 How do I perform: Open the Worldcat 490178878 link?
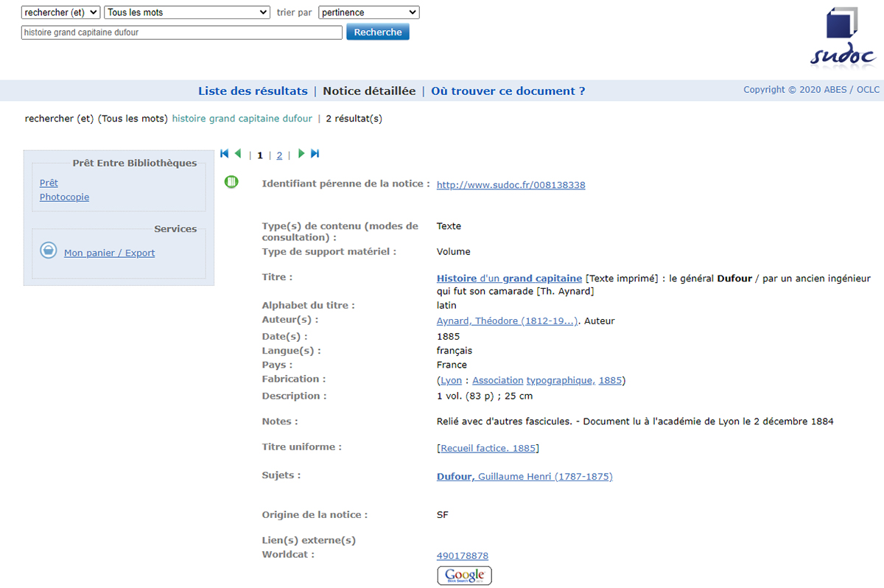point(463,556)
